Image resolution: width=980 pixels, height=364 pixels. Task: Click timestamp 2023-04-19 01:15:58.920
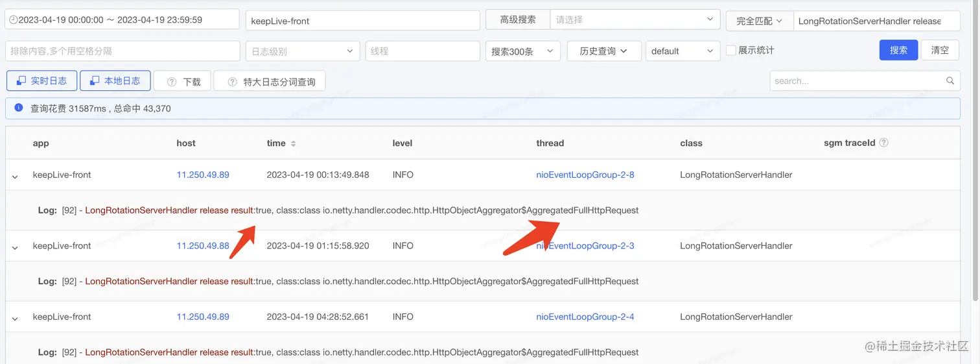(x=318, y=246)
